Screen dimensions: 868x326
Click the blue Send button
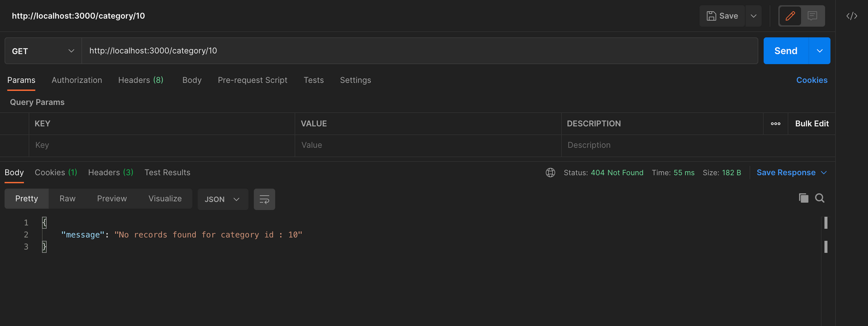786,51
